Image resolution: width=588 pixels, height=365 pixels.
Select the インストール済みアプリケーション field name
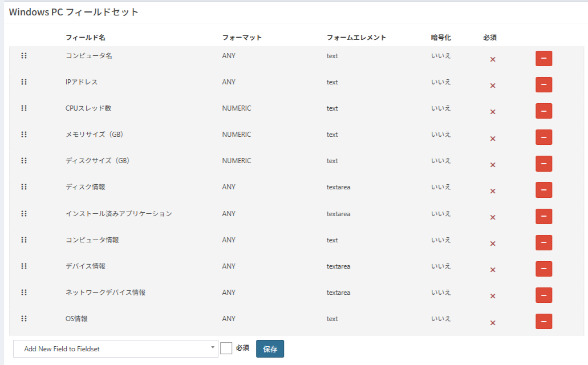pos(119,213)
